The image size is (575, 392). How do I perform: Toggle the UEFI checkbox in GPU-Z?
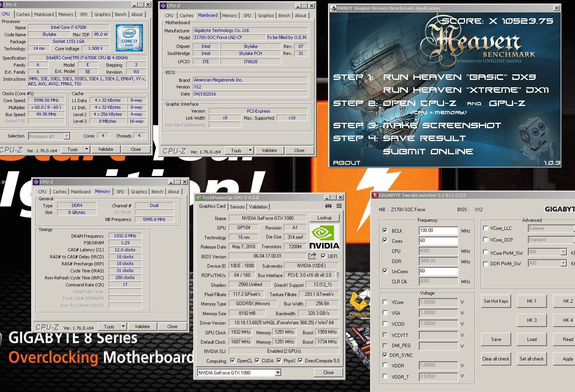point(323,256)
